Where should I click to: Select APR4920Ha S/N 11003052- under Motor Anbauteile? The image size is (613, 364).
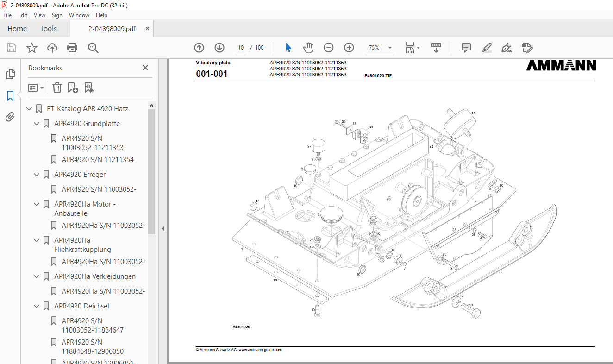click(103, 226)
